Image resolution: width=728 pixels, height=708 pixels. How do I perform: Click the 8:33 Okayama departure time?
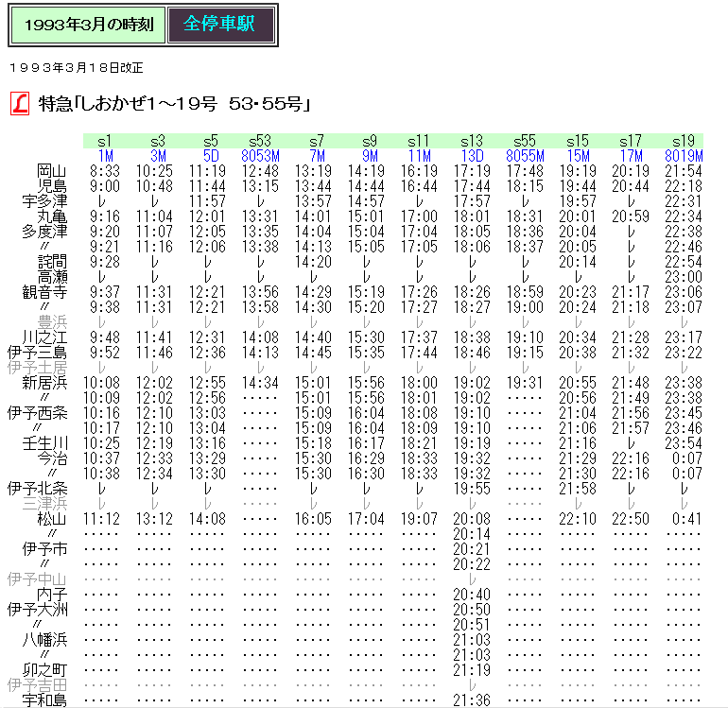[105, 171]
